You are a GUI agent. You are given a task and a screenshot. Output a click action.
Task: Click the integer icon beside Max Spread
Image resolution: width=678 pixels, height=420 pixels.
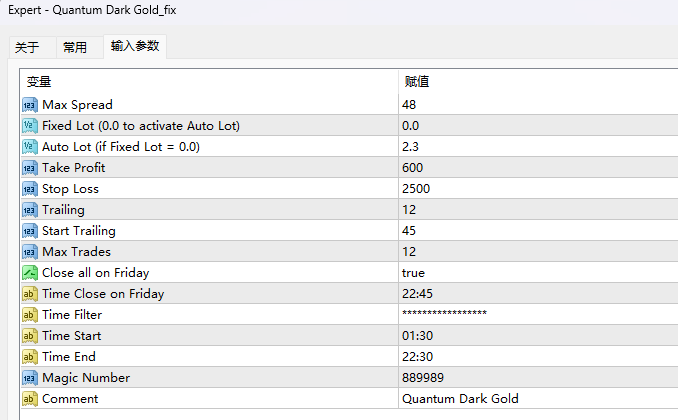(29, 105)
